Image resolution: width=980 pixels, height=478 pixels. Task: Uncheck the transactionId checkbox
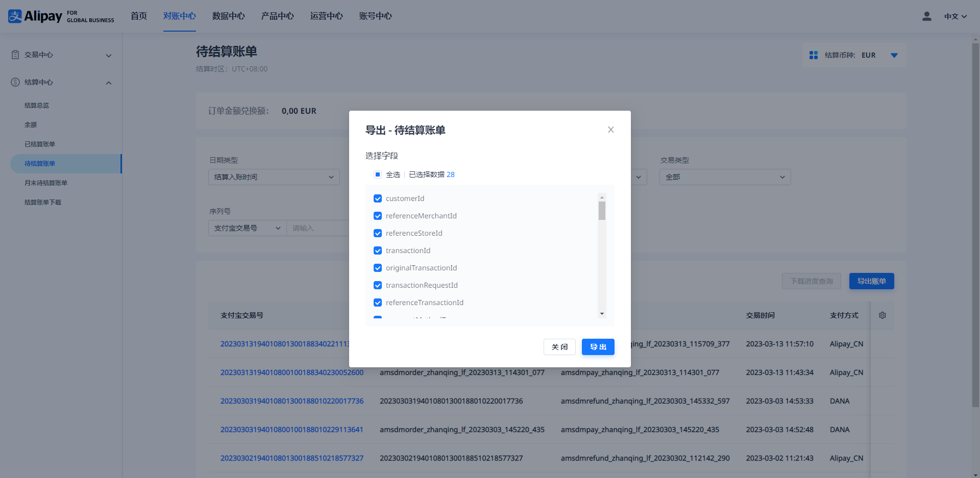click(378, 250)
